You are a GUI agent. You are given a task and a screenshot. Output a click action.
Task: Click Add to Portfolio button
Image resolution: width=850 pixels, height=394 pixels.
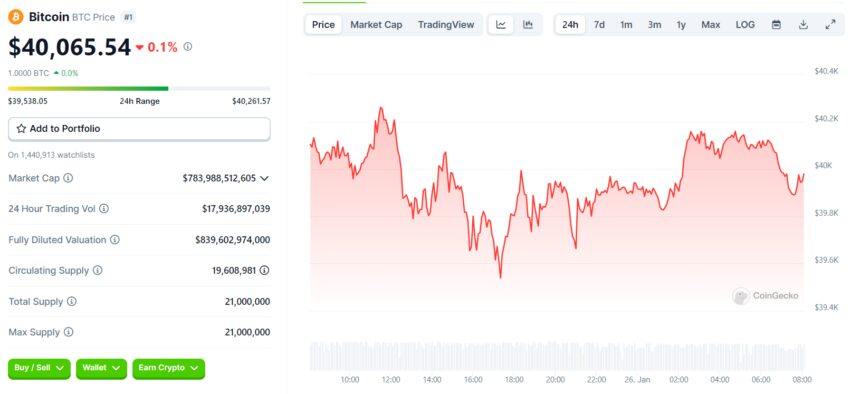point(139,129)
